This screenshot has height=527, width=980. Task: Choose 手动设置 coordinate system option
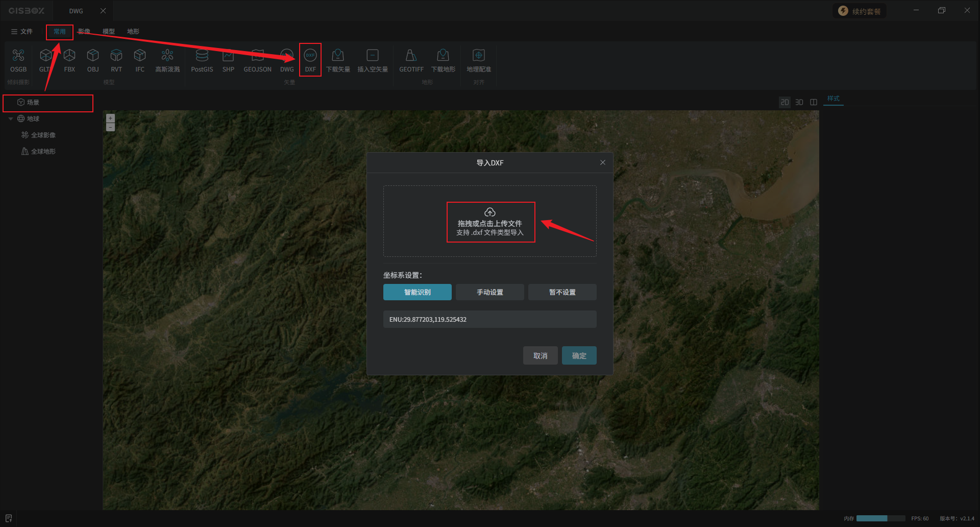489,292
